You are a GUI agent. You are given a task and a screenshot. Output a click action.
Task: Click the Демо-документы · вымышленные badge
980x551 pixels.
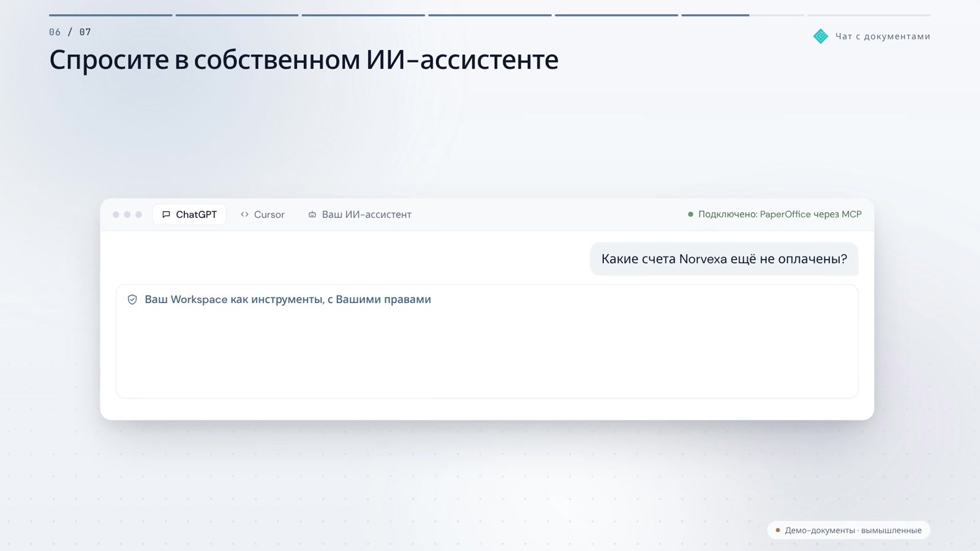pos(848,530)
